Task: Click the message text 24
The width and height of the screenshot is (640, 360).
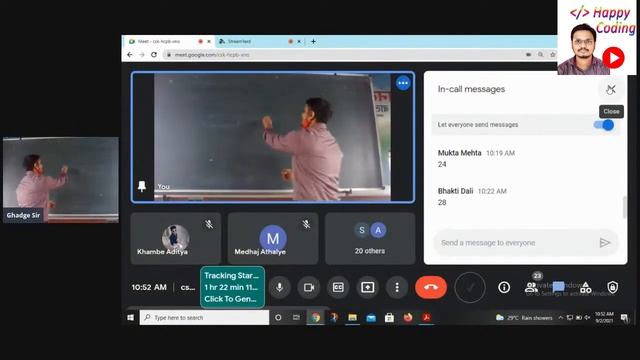Action: point(442,164)
